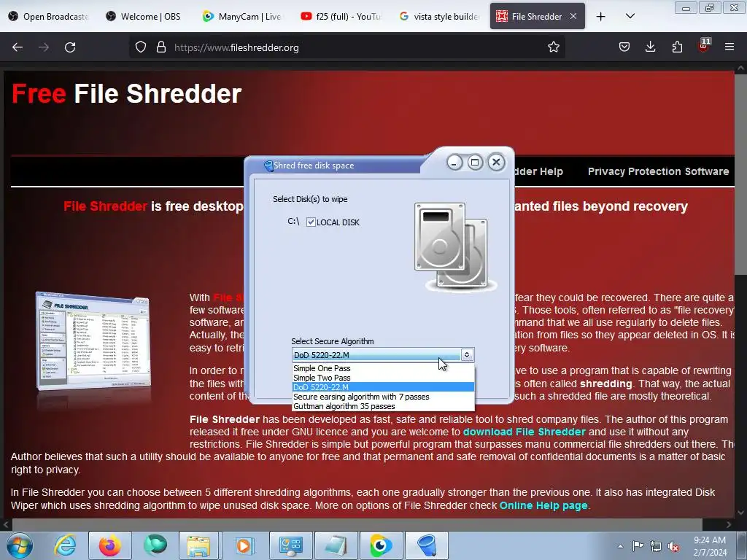Pick Secure erasing algorithm with 7 passes

click(x=383, y=397)
